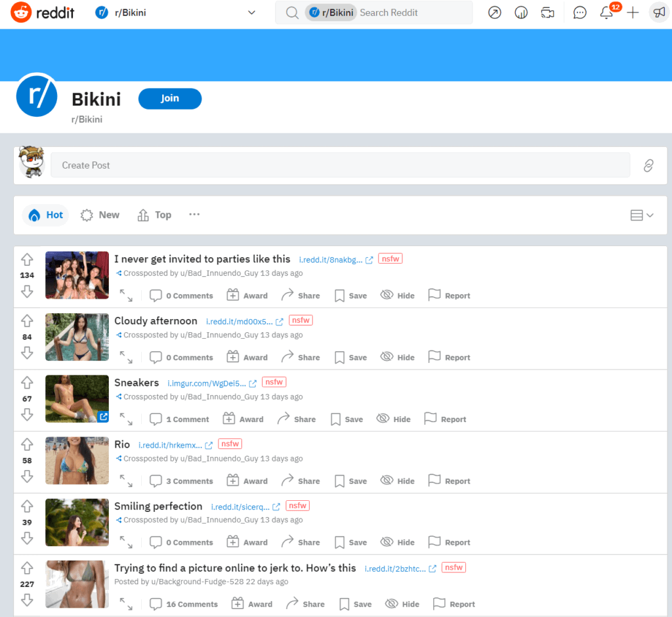The height and width of the screenshot is (617, 672).
Task: Select the Top sort tab
Action: pos(154,215)
